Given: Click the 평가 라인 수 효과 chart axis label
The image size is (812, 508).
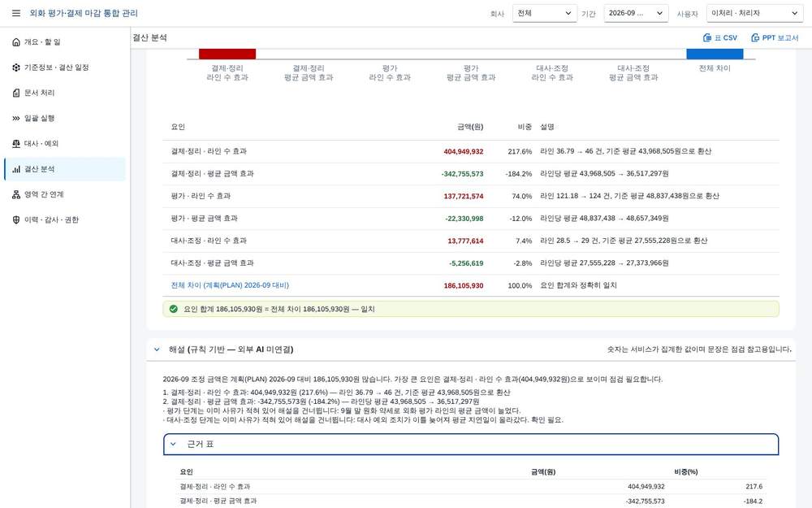Looking at the screenshot, I should pos(390,72).
